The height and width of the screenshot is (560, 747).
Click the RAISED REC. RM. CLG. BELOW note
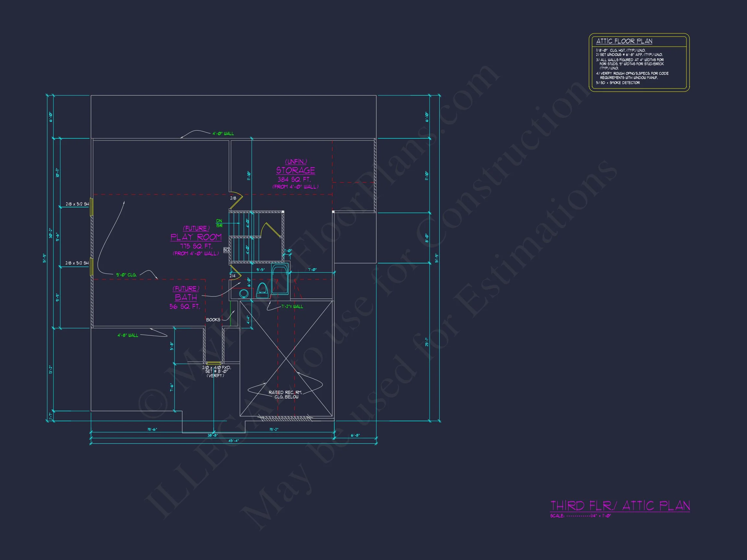[286, 395]
